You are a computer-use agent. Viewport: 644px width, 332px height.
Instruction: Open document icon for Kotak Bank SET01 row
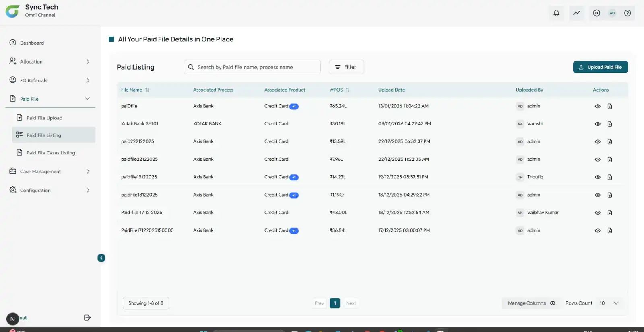pos(609,124)
